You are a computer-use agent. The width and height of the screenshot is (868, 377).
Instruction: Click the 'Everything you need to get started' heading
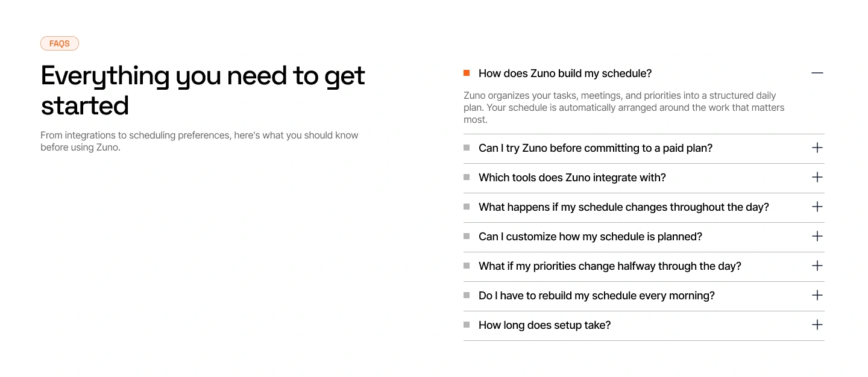[x=203, y=90]
